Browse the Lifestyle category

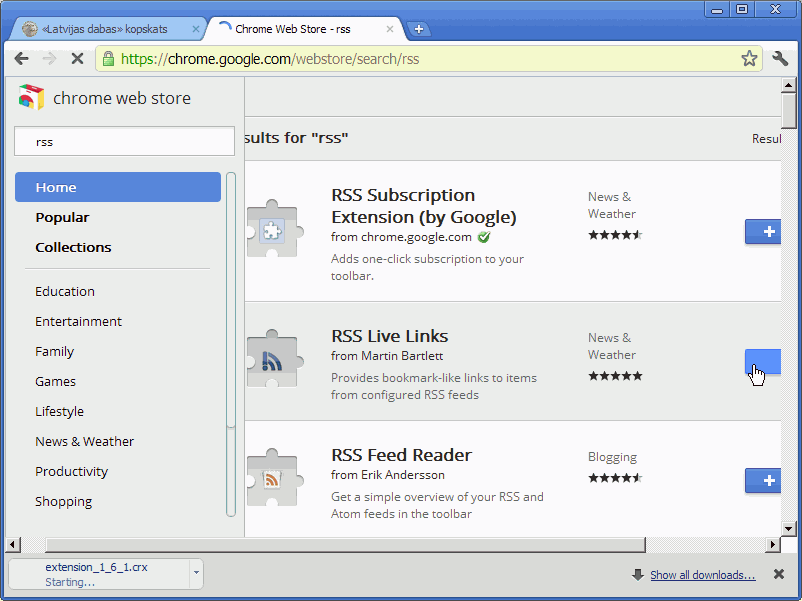pos(59,412)
